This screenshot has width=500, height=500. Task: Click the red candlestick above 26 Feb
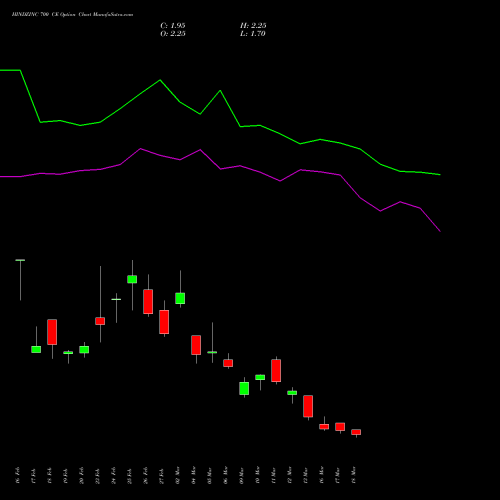click(x=148, y=301)
